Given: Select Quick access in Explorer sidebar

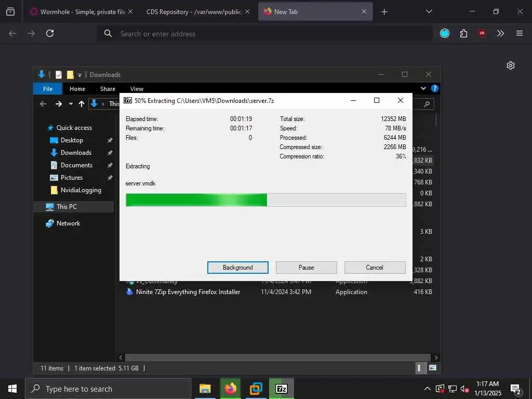Looking at the screenshot, I should click(74, 128).
